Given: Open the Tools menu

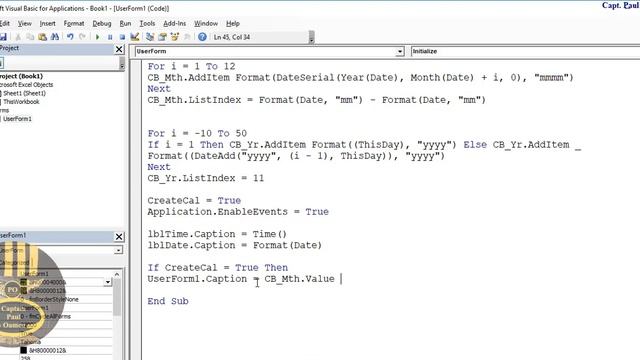Looking at the screenshot, I should pos(147,24).
